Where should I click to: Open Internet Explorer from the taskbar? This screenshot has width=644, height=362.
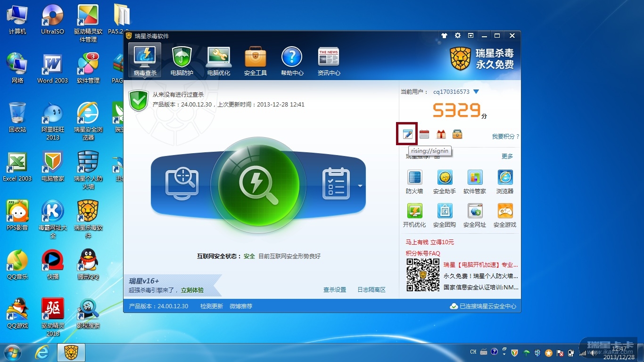tap(42, 352)
